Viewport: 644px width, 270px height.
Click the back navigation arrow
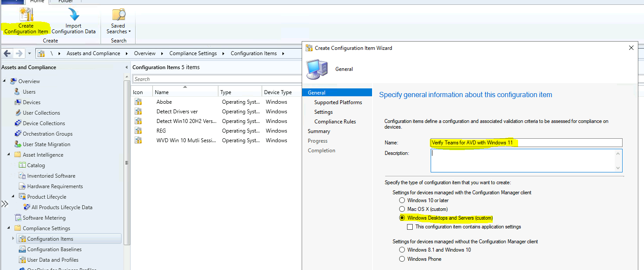pos(7,53)
